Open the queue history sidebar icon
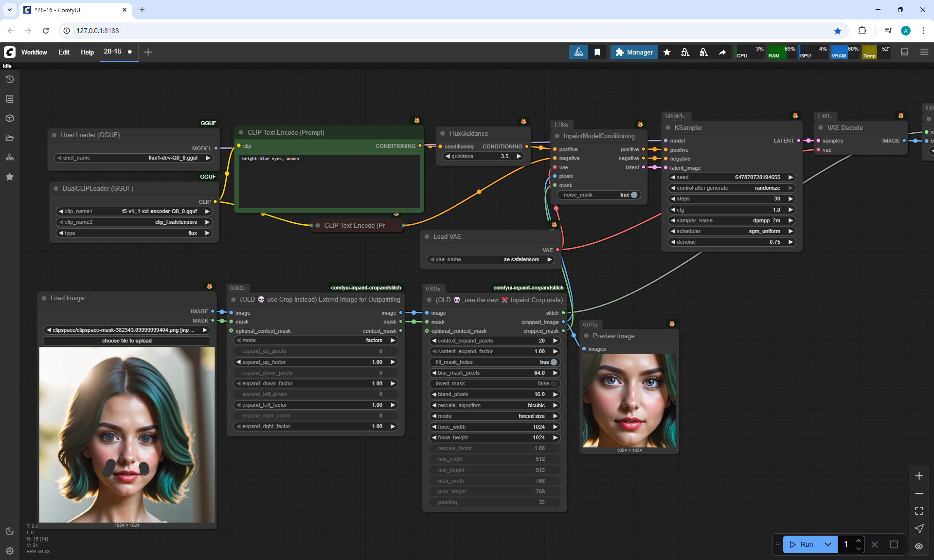Viewport: 934px width, 560px height. pos(10,79)
